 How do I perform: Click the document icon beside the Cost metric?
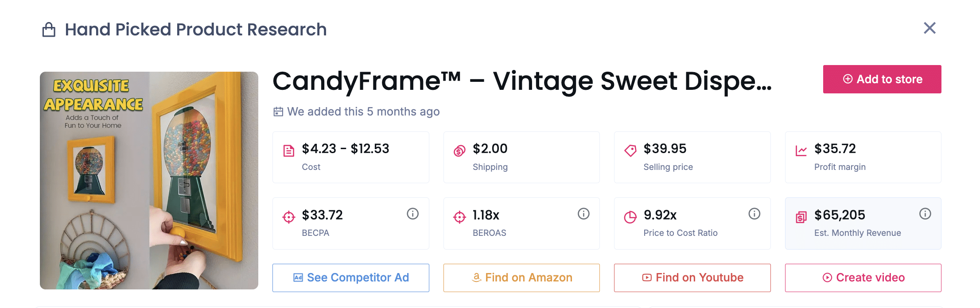tap(288, 150)
